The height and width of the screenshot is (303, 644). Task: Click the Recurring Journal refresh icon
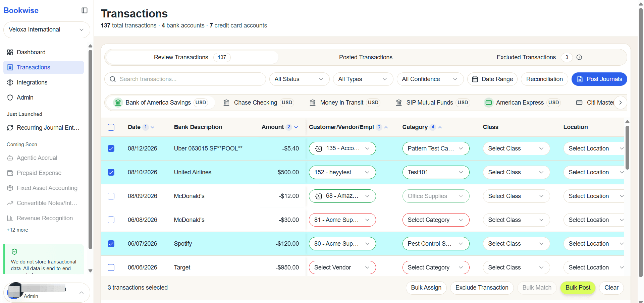tap(10, 128)
